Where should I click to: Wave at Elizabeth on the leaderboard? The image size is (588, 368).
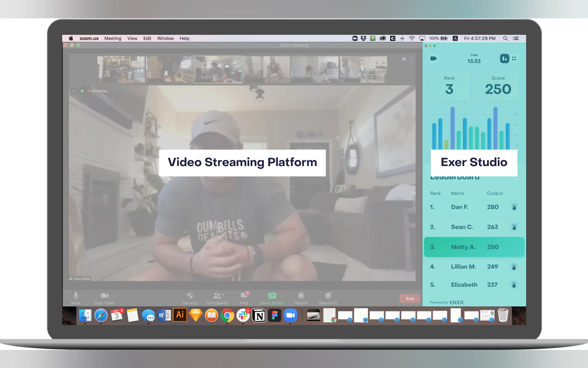click(514, 285)
